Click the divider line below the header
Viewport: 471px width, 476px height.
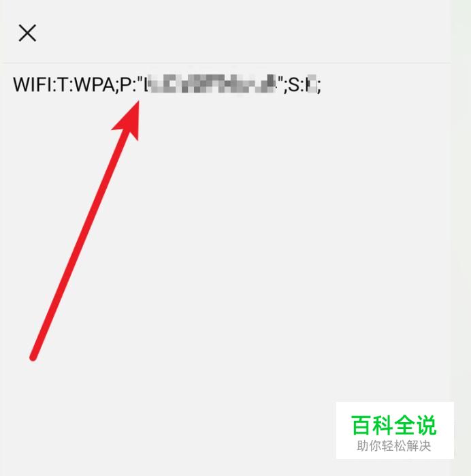226,63
